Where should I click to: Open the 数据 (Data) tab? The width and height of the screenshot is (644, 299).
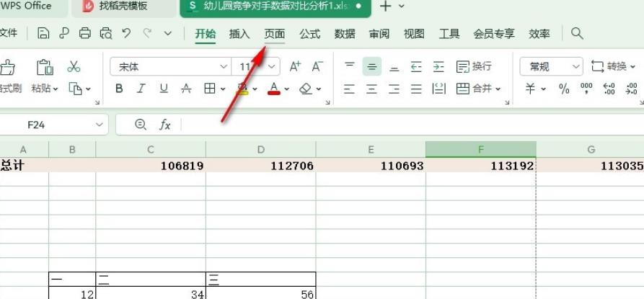(x=345, y=34)
